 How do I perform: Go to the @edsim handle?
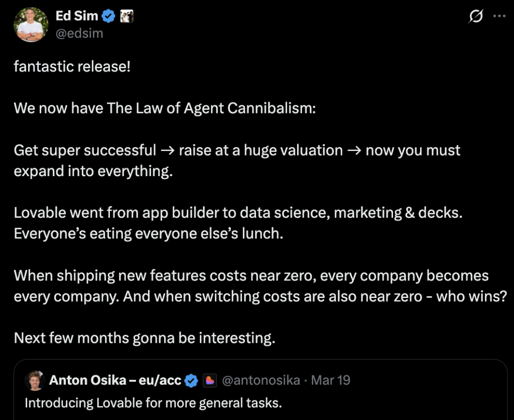pyautogui.click(x=79, y=33)
